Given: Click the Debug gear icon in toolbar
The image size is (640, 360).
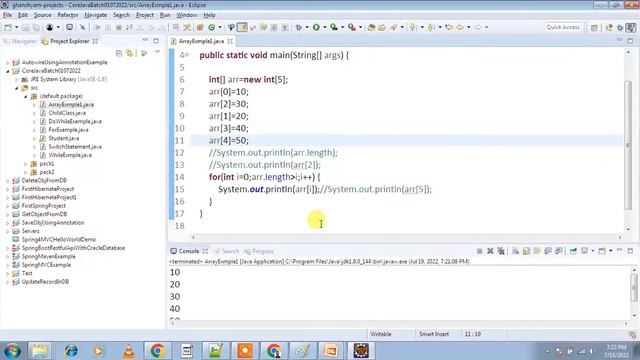Looking at the screenshot, I should (x=299, y=27).
